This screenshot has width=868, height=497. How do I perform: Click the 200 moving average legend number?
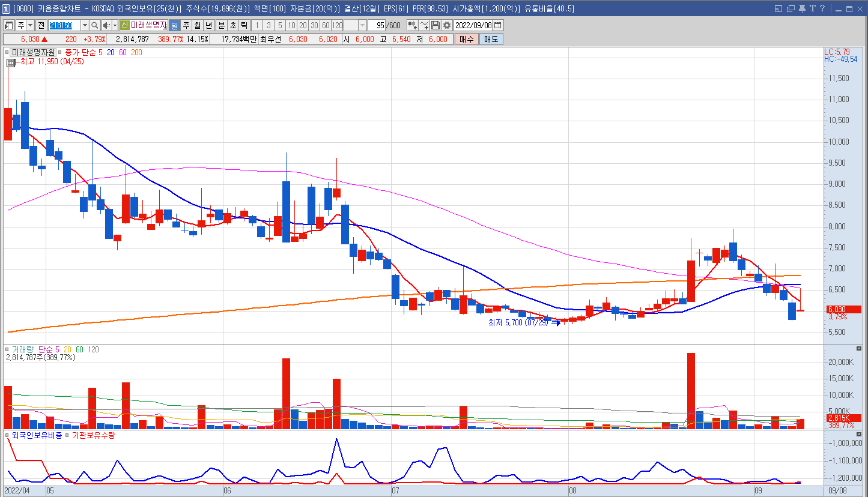tap(136, 52)
